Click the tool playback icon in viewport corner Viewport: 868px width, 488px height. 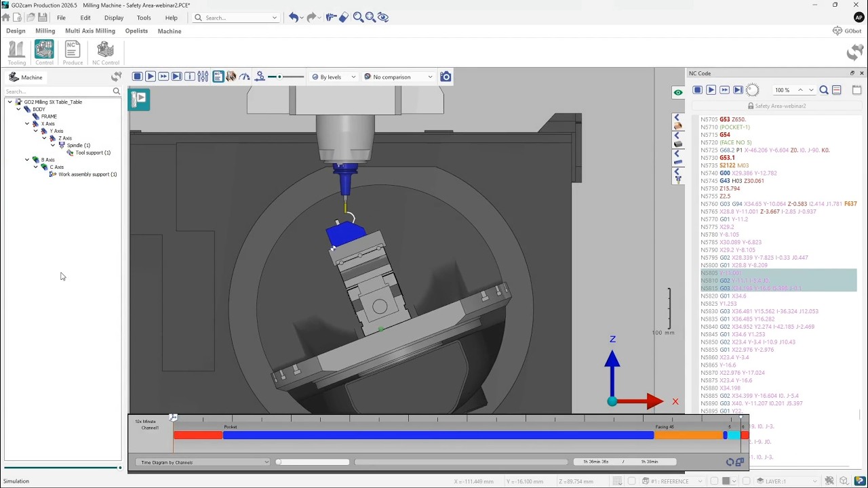coord(140,99)
